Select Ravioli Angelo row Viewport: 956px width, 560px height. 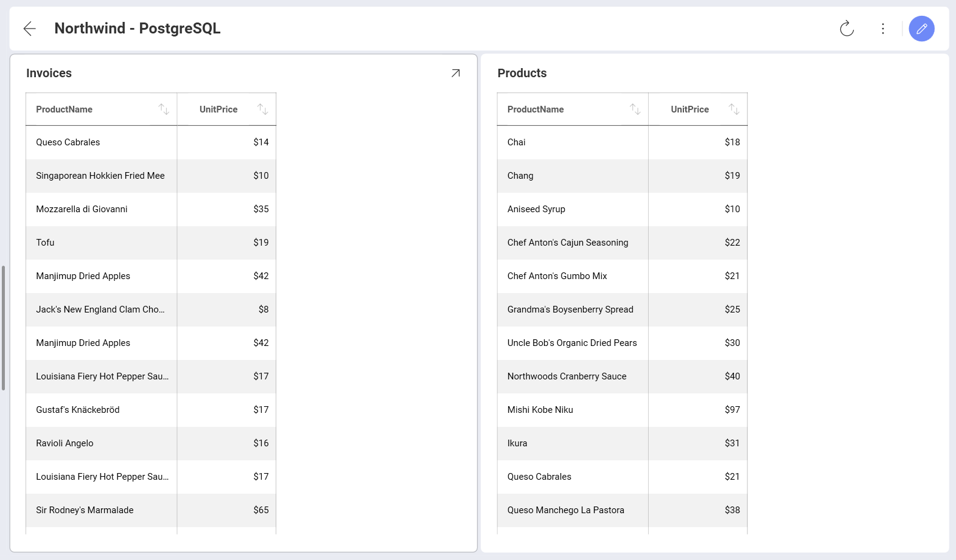click(x=151, y=443)
